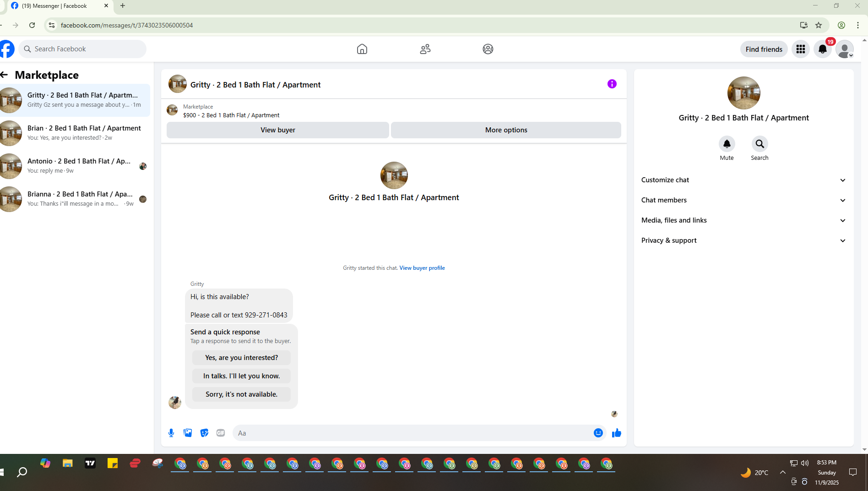The width and height of the screenshot is (868, 491).
Task: Open the account profile avatar menu
Action: (845, 49)
